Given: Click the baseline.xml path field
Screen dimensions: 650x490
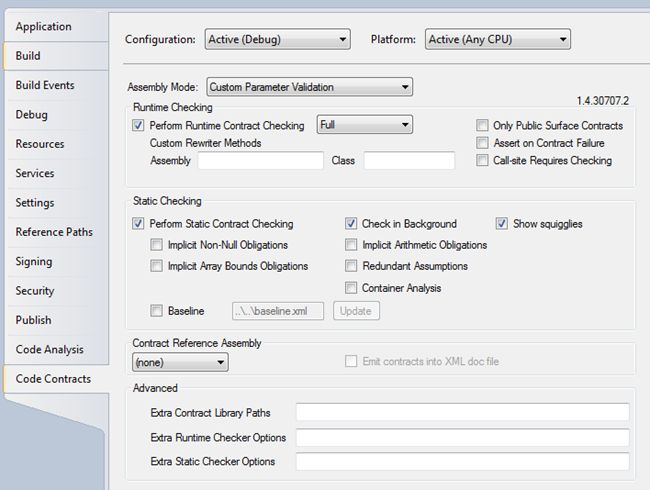Looking at the screenshot, I should (278, 311).
